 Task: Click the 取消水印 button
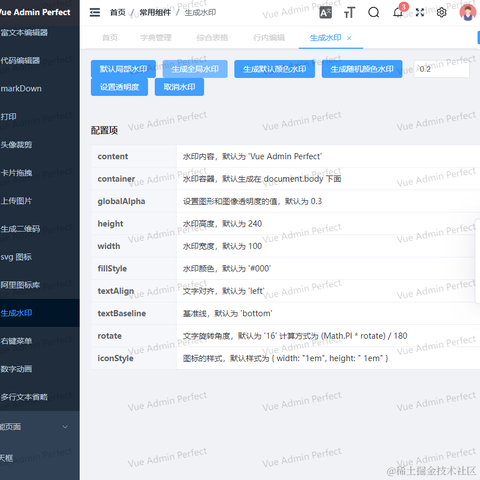[179, 87]
